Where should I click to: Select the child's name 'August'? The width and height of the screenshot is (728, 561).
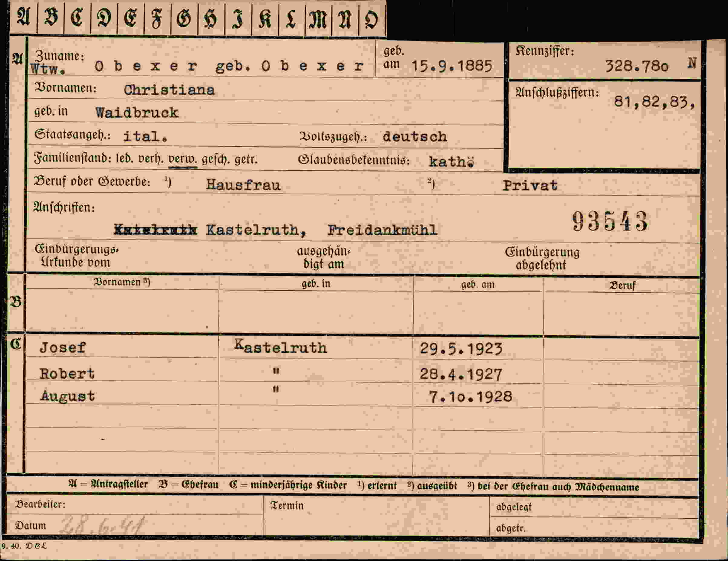point(68,396)
